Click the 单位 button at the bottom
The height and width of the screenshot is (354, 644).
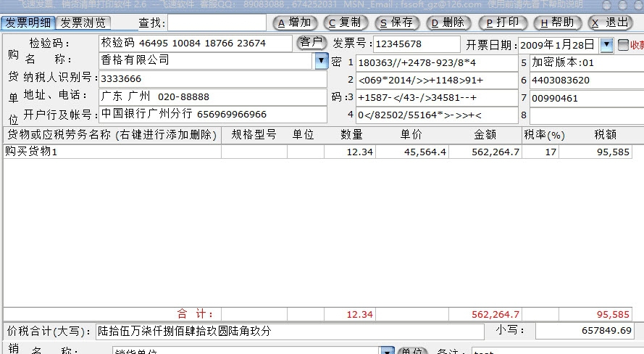click(x=412, y=352)
